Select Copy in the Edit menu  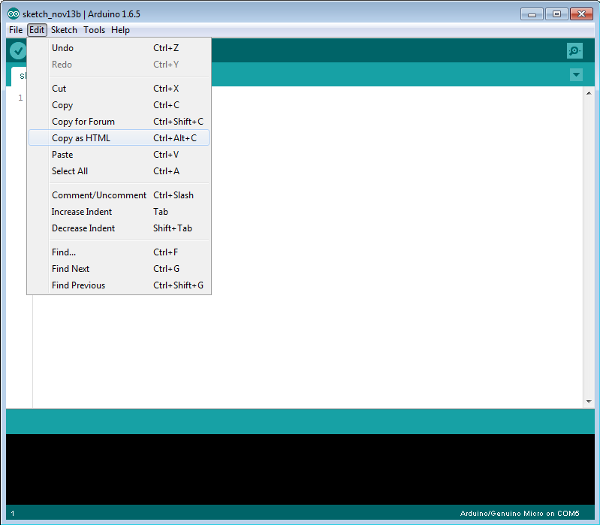pyautogui.click(x=119, y=105)
